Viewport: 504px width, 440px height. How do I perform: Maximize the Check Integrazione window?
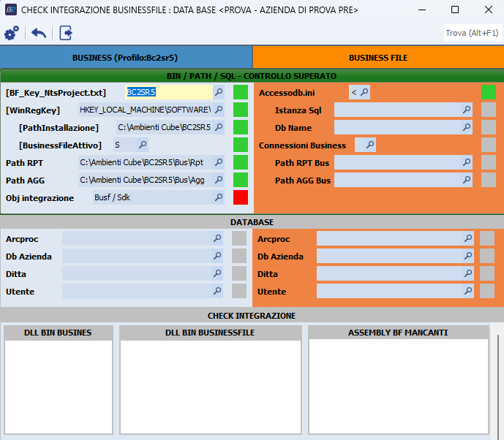point(455,10)
